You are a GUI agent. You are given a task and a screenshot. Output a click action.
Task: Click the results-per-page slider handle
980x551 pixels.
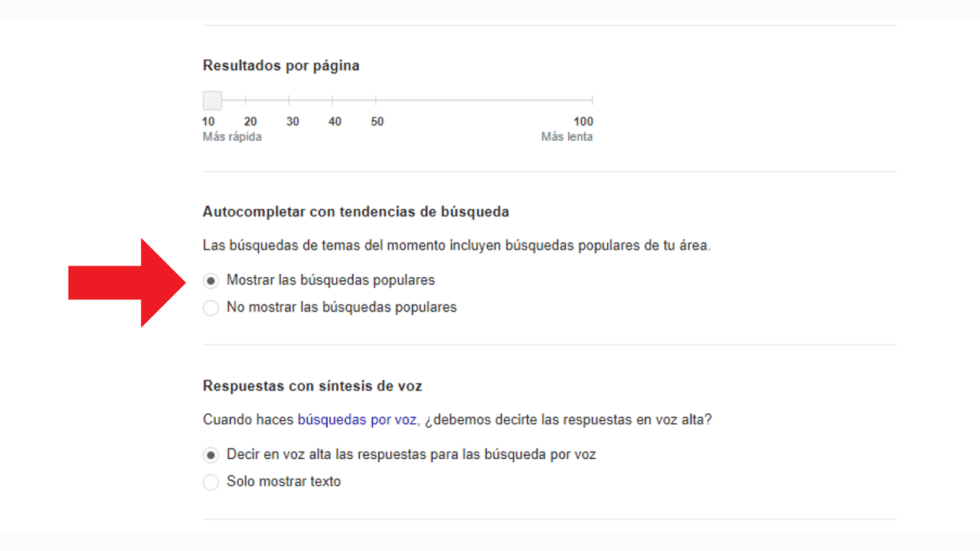click(211, 99)
